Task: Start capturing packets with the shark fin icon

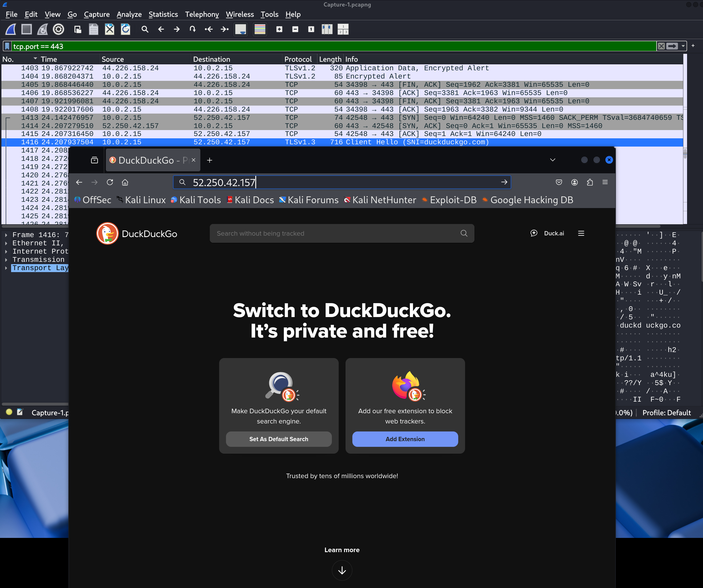Action: 11,29
